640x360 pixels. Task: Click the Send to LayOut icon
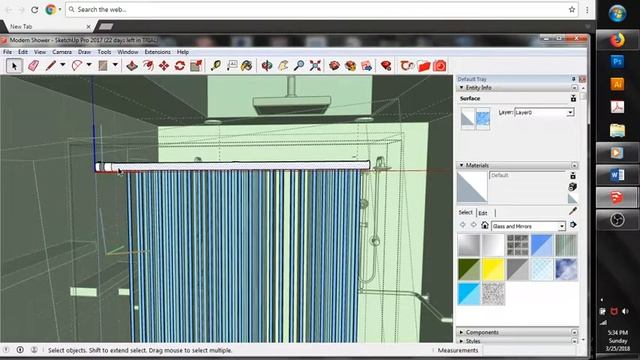(x=366, y=66)
